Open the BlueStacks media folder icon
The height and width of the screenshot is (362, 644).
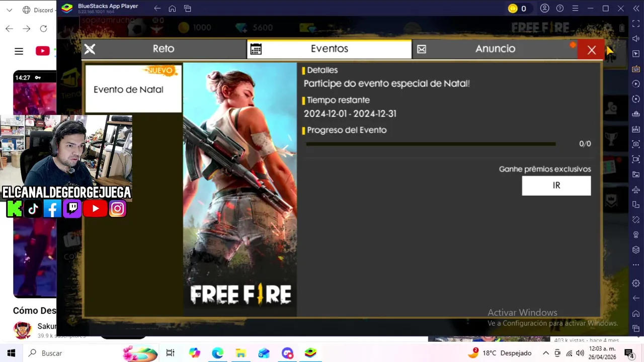[636, 174]
